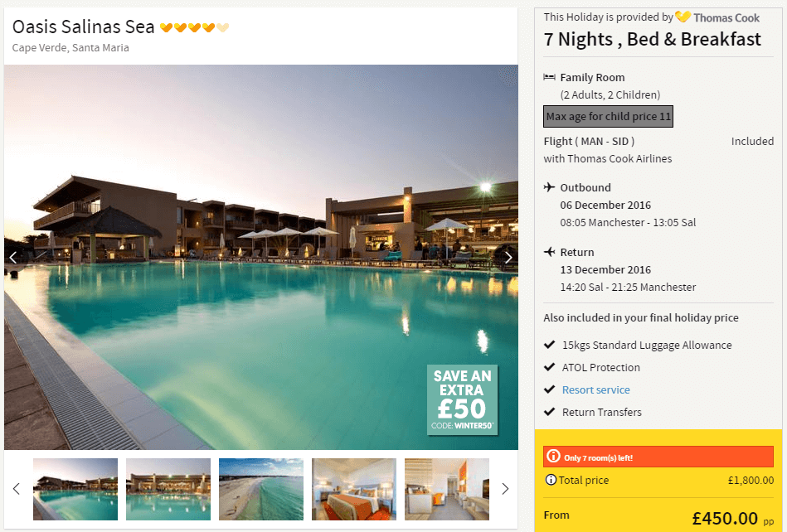Click the Return flight plane icon
This screenshot has width=787, height=532.
[550, 252]
